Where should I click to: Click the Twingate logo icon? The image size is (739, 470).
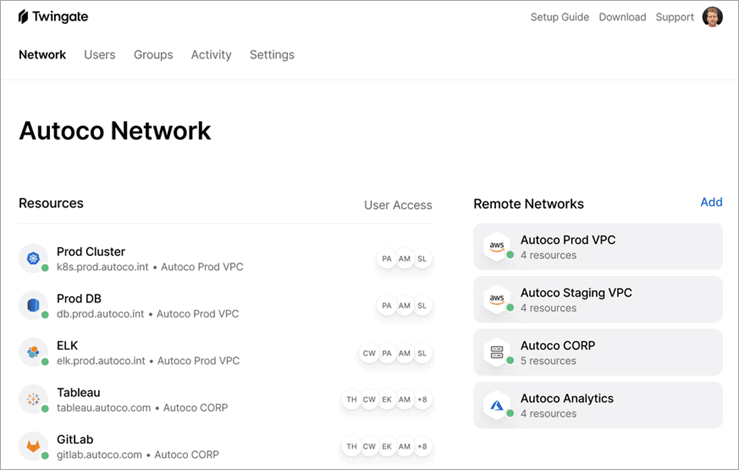tap(24, 17)
